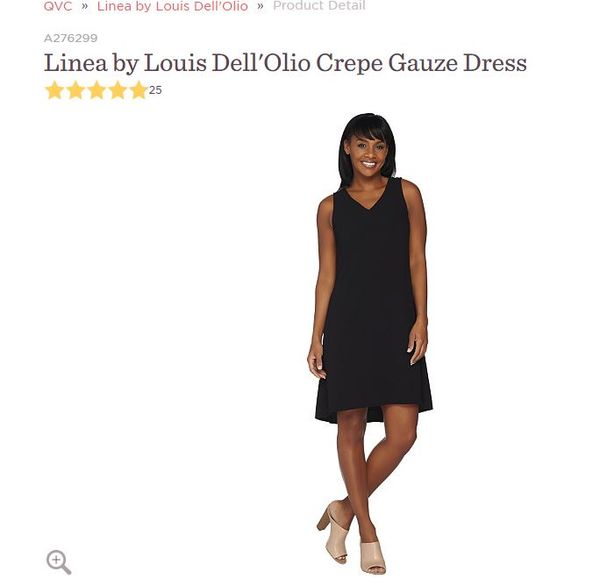Select the fourth yellow rating star
The width and height of the screenshot is (600, 585).
(x=117, y=90)
